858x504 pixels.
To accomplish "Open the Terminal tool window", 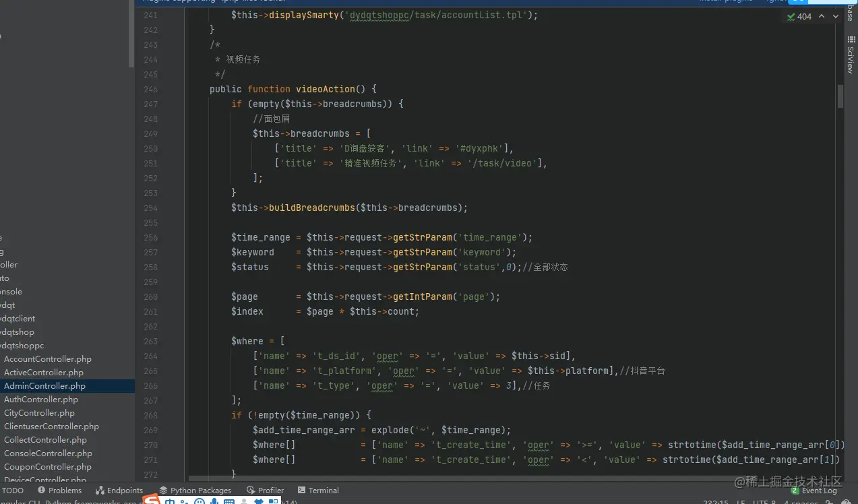I will click(318, 491).
